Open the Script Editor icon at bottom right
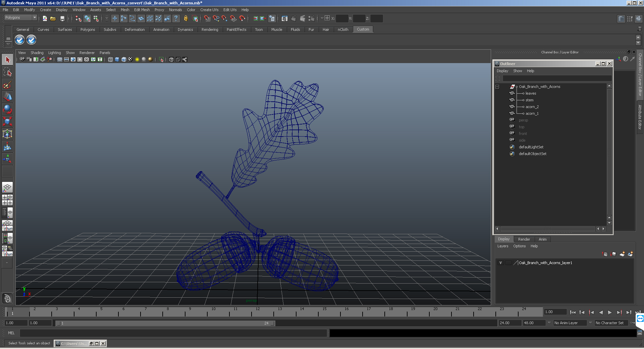This screenshot has height=349, width=644. pyautogui.click(x=640, y=333)
